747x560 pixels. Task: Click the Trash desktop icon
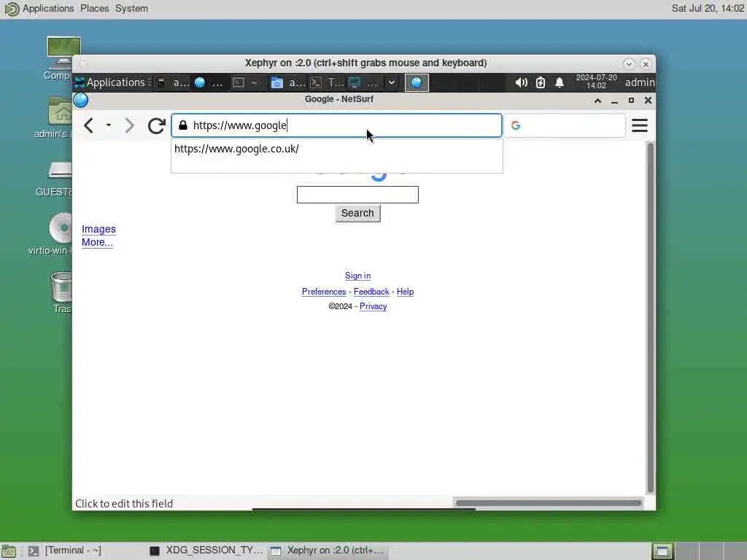click(61, 292)
